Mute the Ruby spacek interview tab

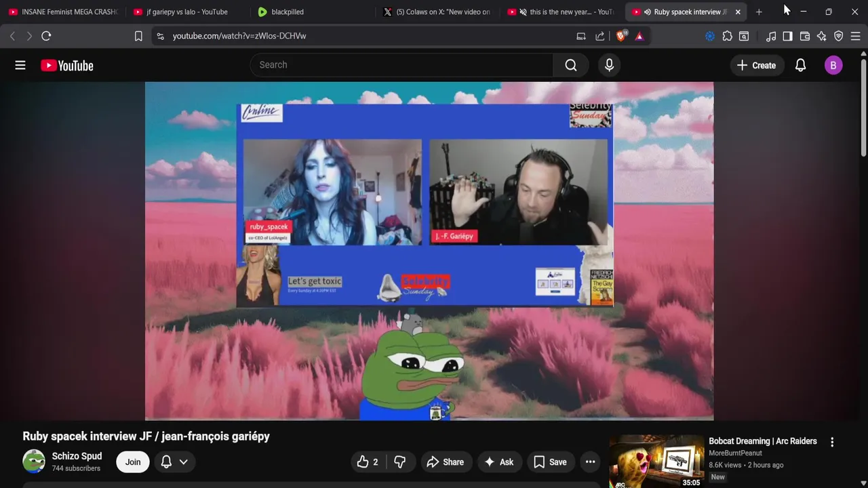(x=648, y=12)
